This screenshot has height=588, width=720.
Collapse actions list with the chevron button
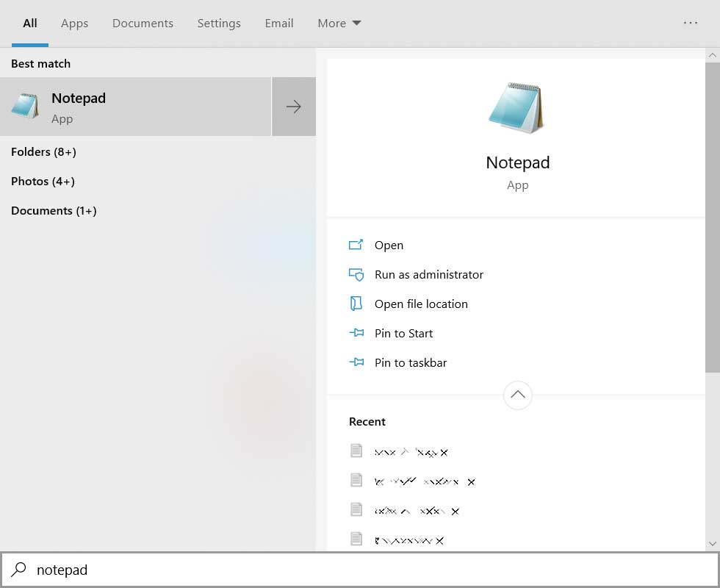coord(517,395)
